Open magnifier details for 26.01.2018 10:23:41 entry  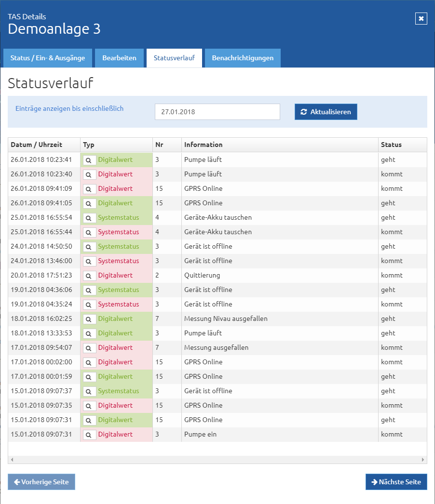pos(89,160)
